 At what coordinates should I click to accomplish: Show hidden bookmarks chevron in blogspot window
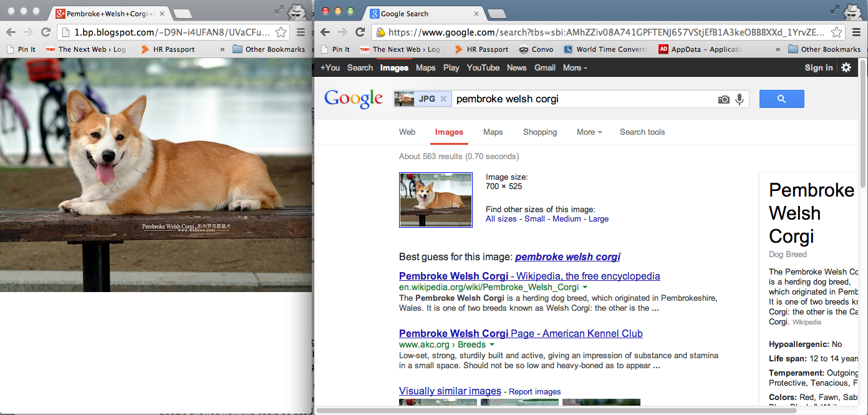tap(223, 49)
